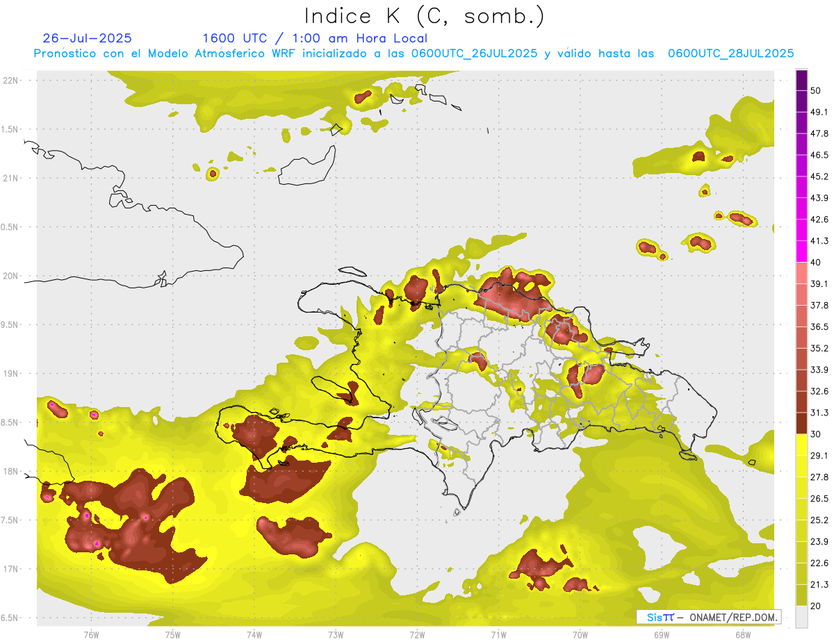
Task: Click the "76W" longitude axis label
Action: pos(91,635)
